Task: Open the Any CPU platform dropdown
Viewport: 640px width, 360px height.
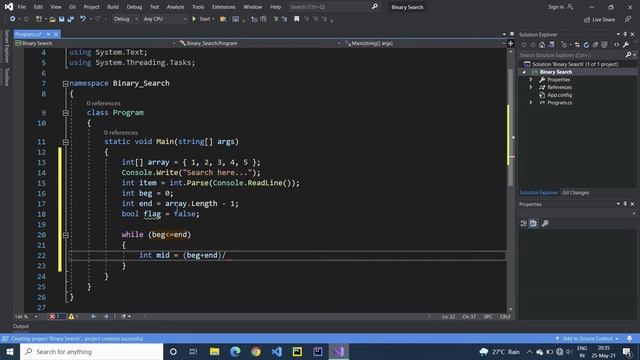Action: tap(165, 19)
